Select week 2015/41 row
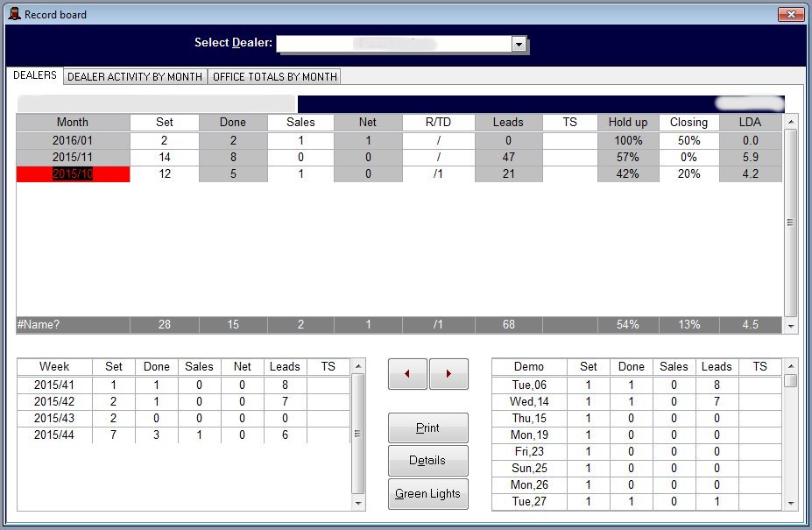The width and height of the screenshot is (812, 530). click(184, 385)
